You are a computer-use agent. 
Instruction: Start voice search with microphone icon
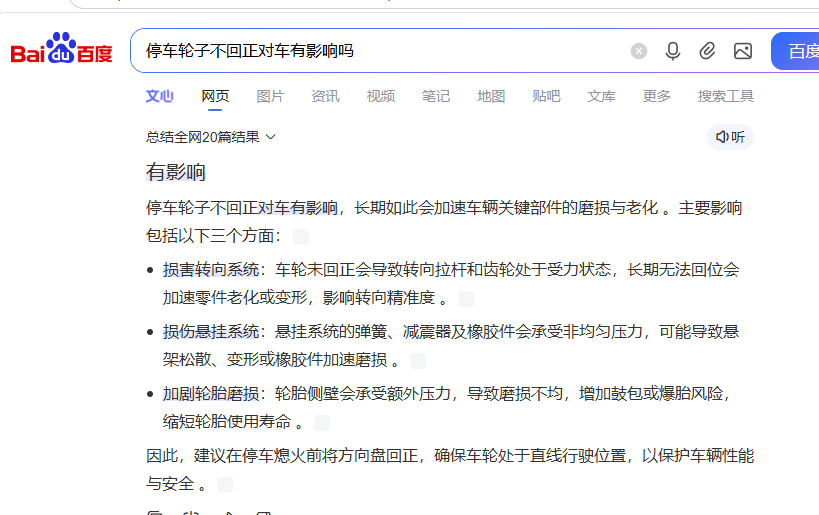673,51
